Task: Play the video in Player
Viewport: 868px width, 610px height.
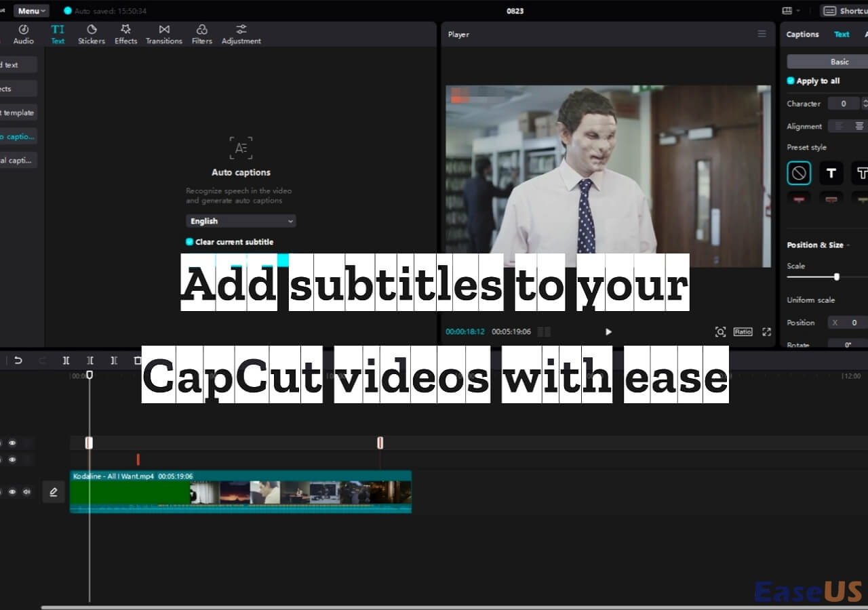Action: tap(608, 331)
